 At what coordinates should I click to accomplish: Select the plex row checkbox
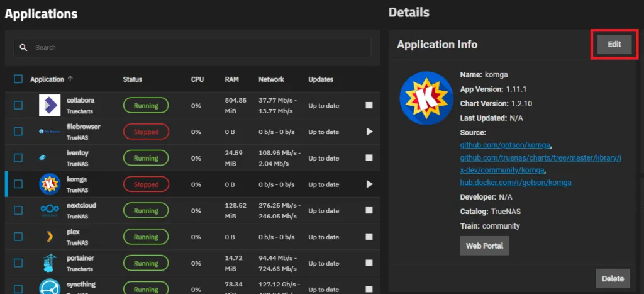point(18,237)
